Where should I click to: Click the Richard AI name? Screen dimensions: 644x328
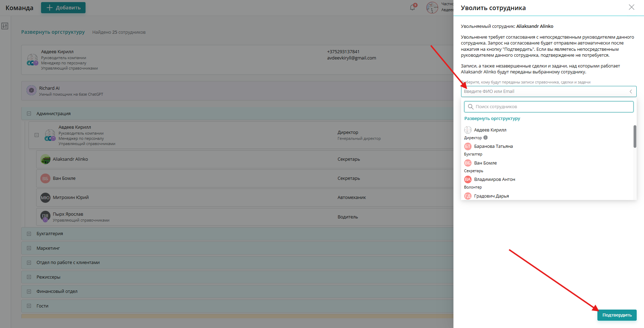(49, 88)
